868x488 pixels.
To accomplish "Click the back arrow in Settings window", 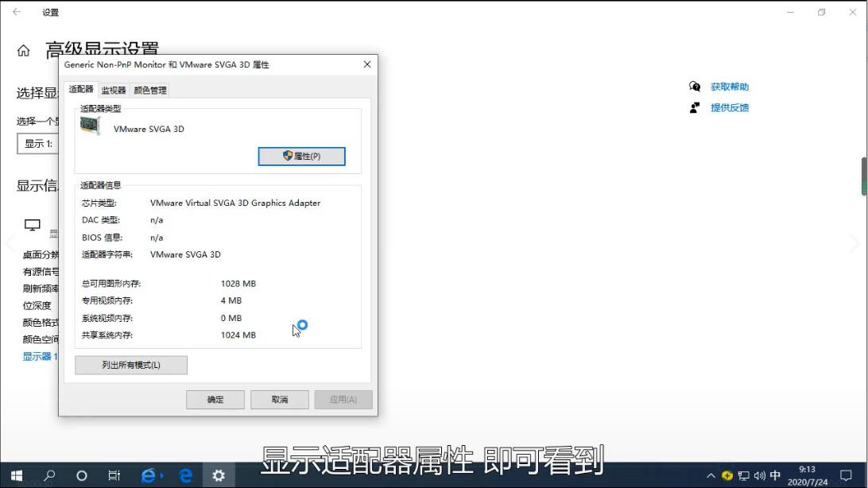I will [x=17, y=12].
